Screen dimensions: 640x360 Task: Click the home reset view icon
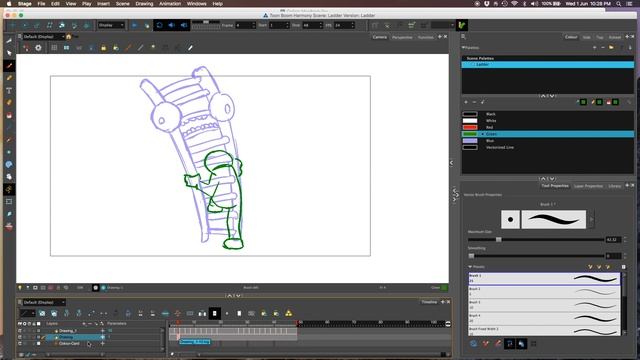click(69, 37)
